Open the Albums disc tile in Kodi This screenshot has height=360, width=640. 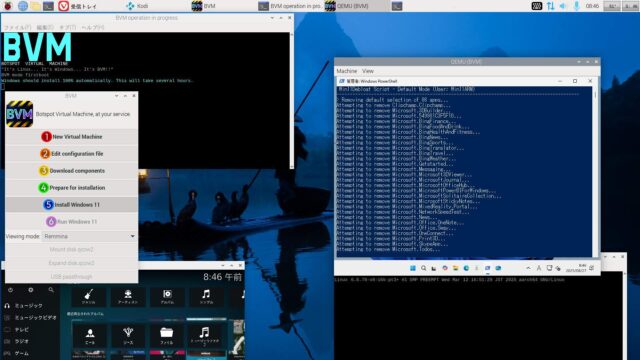(167, 297)
